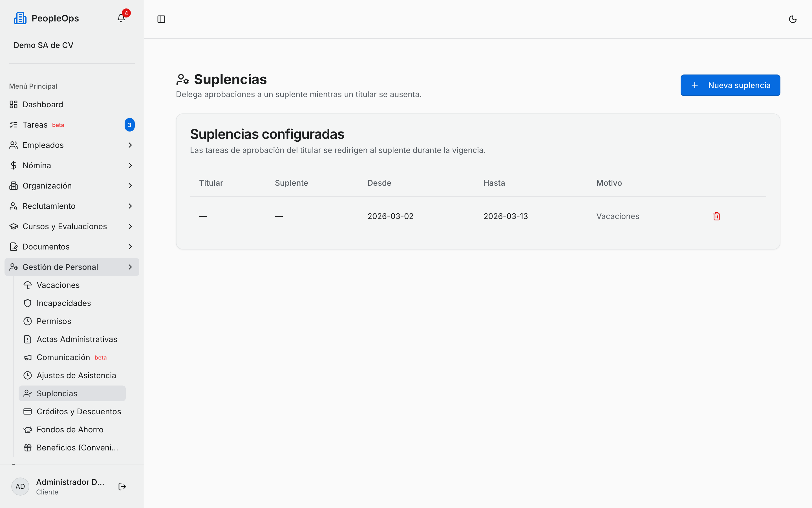This screenshot has width=812, height=508.
Task: Select the Incapacidades menu entry
Action: (x=72, y=303)
